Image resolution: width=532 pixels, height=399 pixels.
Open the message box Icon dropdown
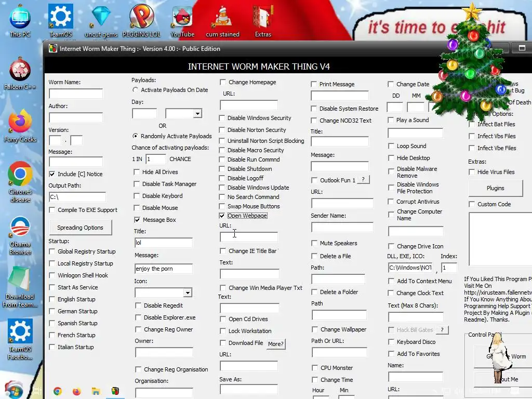pyautogui.click(x=188, y=292)
